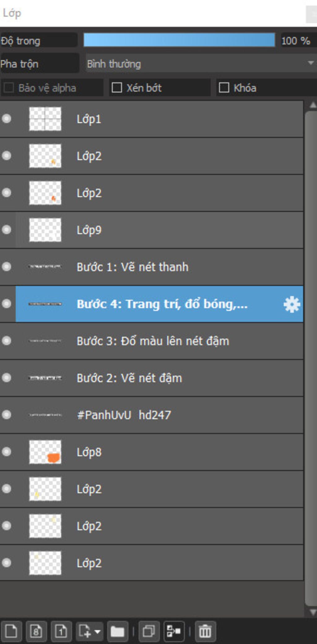Open the Bình thường blend mode dropdown
The height and width of the screenshot is (644, 317).
(x=201, y=64)
